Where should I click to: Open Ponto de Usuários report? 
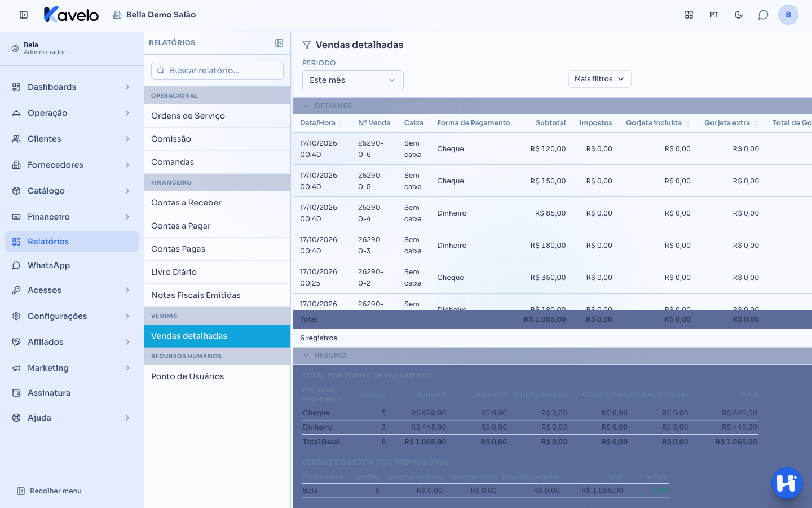217,376
